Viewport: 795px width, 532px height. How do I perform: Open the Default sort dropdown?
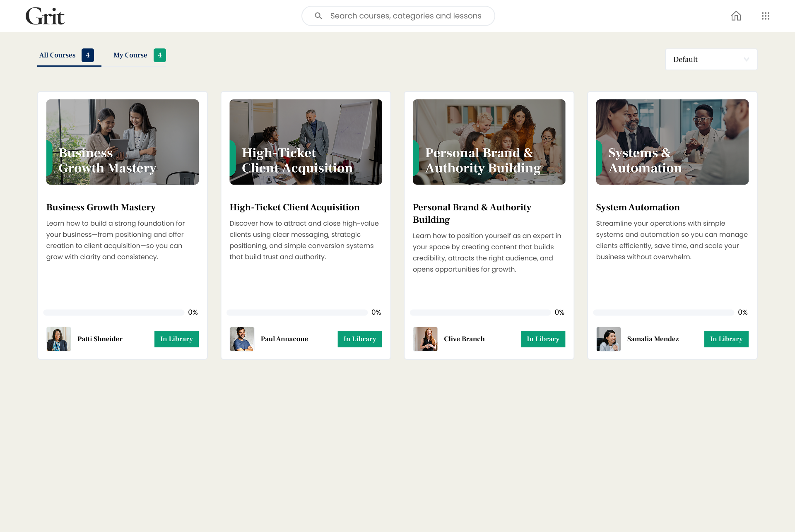(x=711, y=60)
